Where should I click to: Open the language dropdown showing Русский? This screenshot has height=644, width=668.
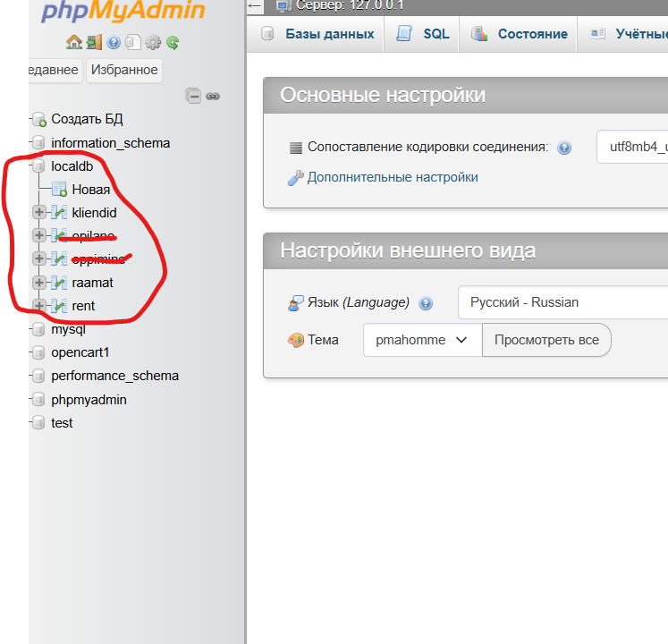coord(563,302)
